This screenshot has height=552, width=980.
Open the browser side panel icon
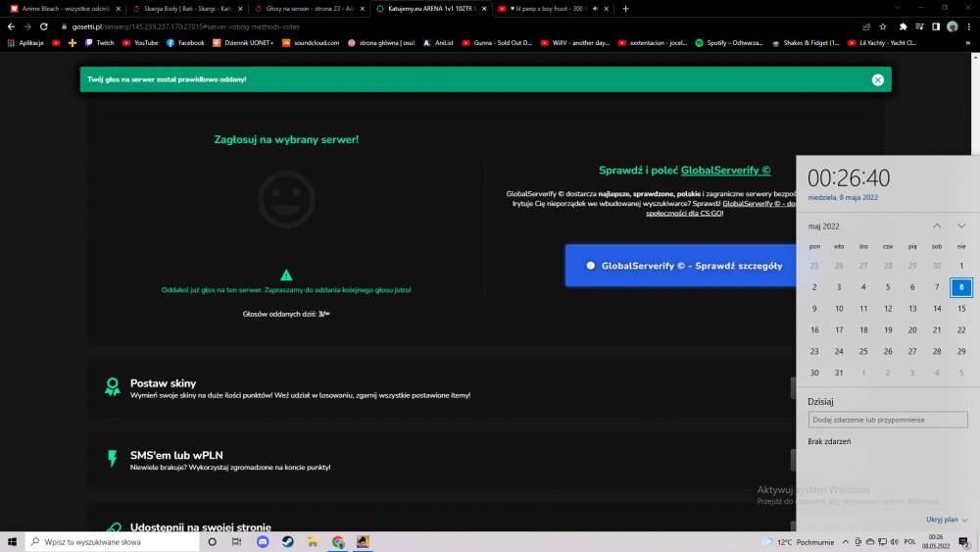[936, 26]
